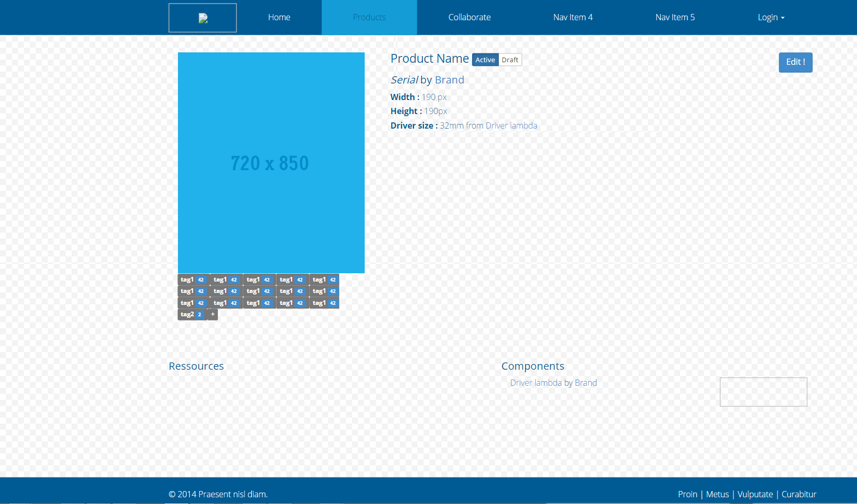The image size is (857, 504).
Task: Click the Brand link under Components
Action: (586, 383)
